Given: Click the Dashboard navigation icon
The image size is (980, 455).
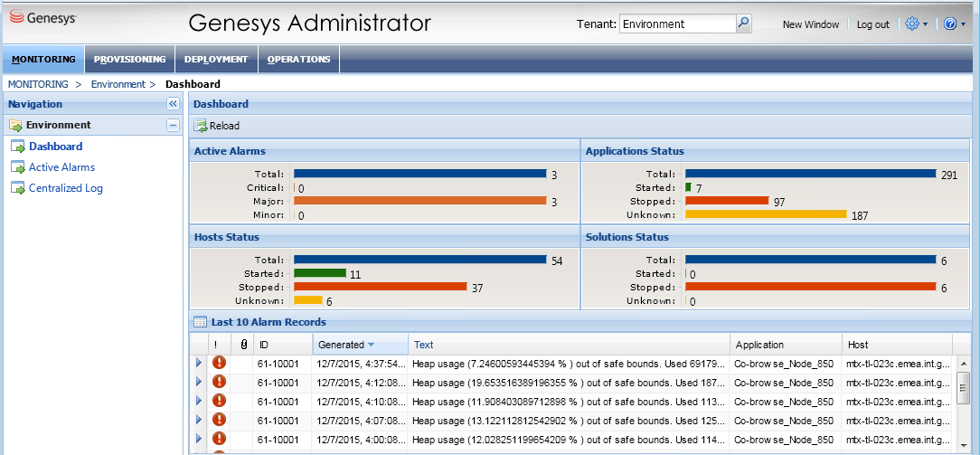Looking at the screenshot, I should point(19,147).
